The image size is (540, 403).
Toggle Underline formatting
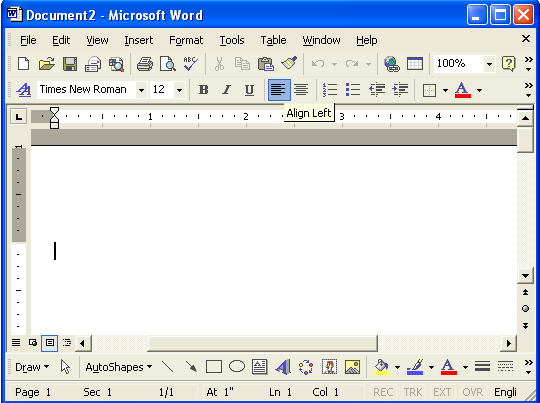click(249, 90)
